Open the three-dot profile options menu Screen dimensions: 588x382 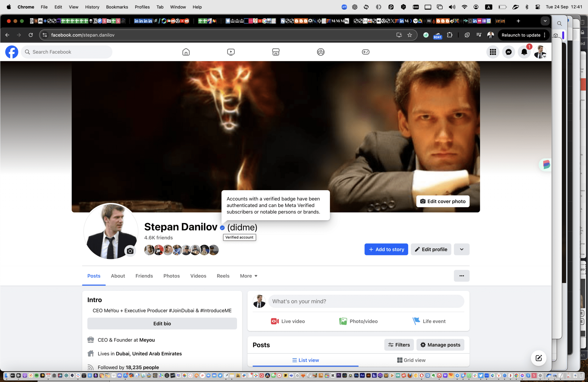(x=462, y=276)
